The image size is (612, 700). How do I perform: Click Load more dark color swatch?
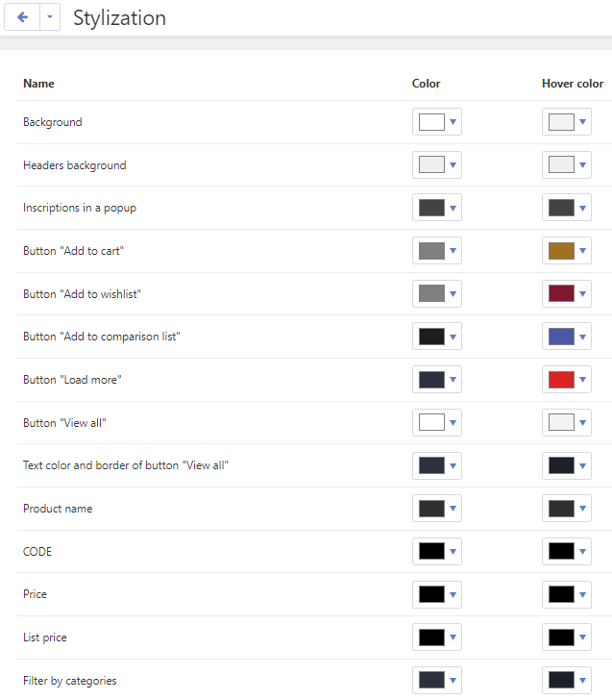tap(431, 380)
